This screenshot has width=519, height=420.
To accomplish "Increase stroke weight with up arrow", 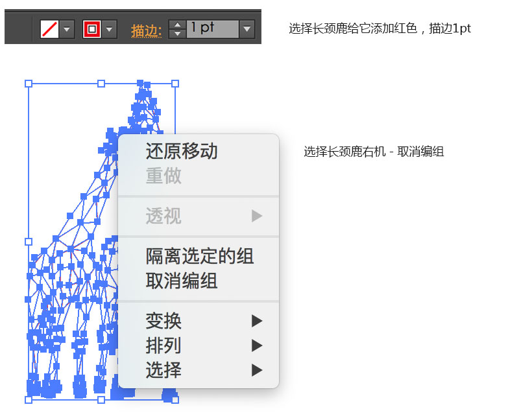I will [177, 25].
